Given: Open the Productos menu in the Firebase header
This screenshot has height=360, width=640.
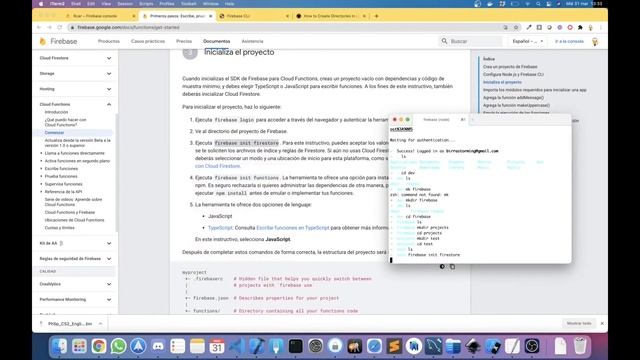Looking at the screenshot, I should point(109,41).
